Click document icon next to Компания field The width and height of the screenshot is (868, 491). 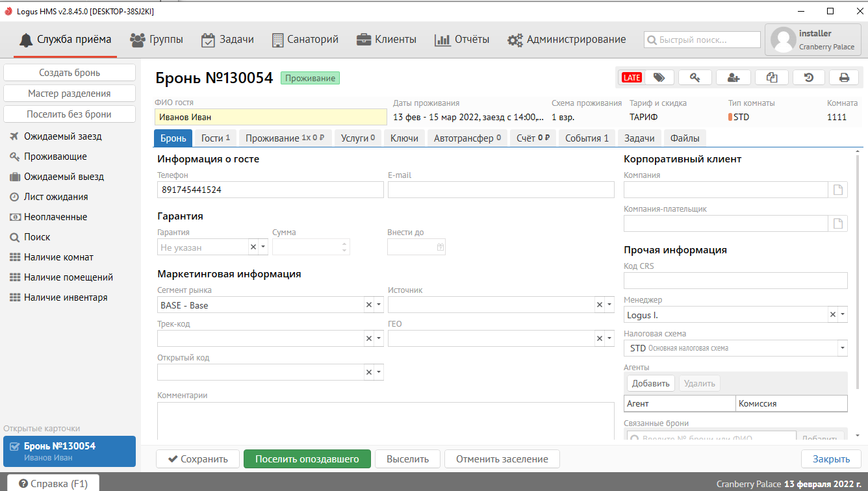point(839,190)
